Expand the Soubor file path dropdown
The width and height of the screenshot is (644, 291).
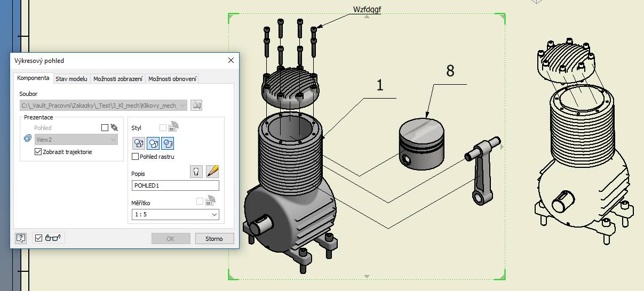[183, 106]
